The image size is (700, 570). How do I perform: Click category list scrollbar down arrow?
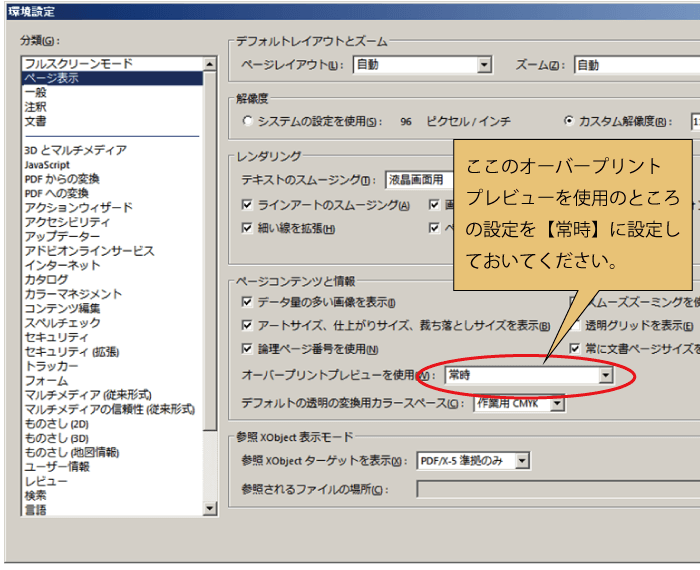pyautogui.click(x=210, y=509)
